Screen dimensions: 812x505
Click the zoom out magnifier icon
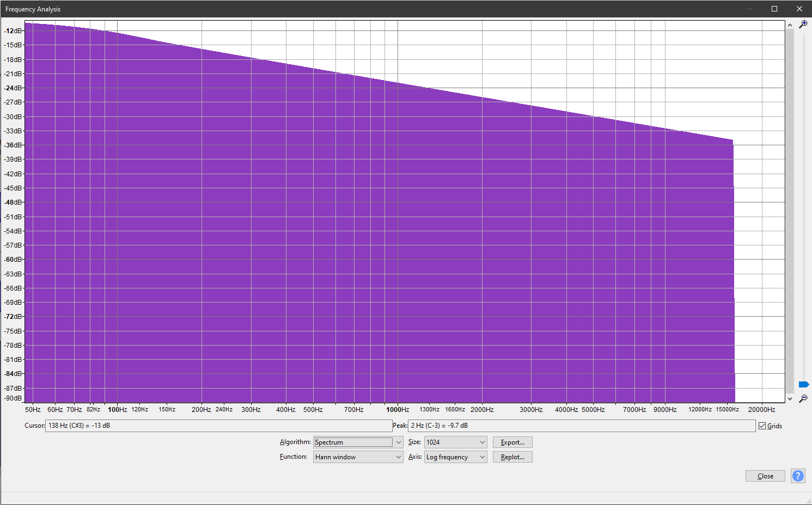803,399
